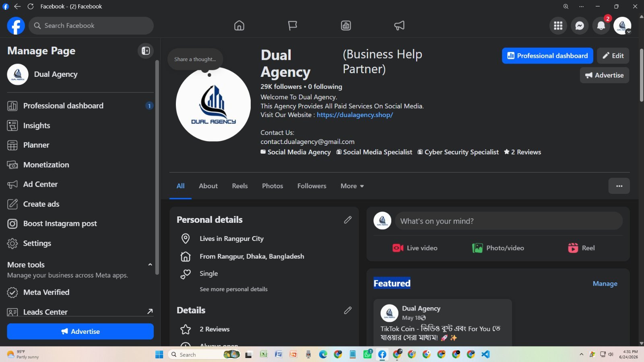Open Create ads in the sidebar
Screen dimensions: 644x362
(x=80, y=204)
